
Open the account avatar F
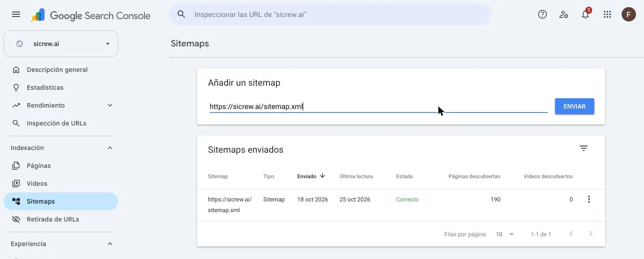point(629,14)
